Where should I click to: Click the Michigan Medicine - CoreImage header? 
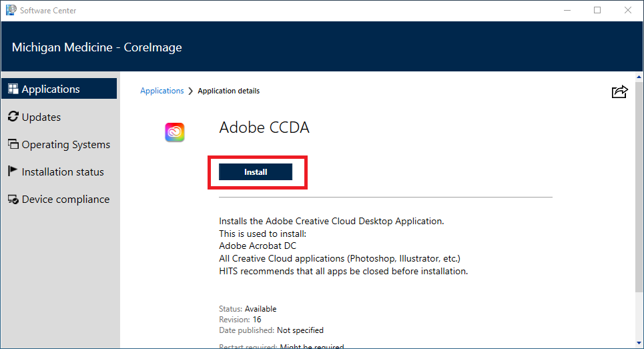pos(97,47)
